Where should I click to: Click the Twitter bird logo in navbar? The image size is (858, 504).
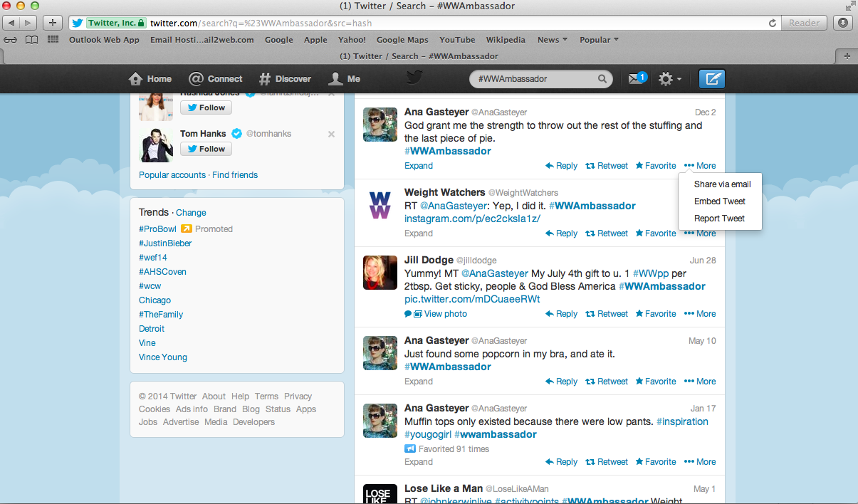[415, 78]
